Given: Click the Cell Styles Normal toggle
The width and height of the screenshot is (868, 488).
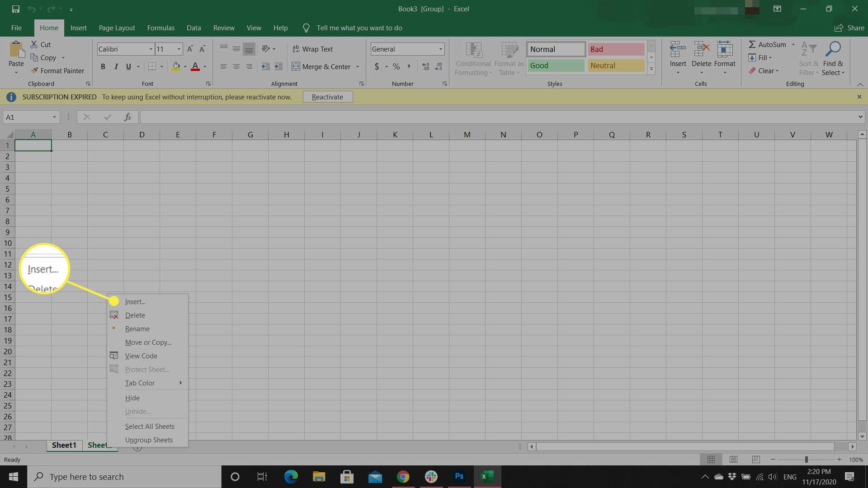Looking at the screenshot, I should 554,49.
